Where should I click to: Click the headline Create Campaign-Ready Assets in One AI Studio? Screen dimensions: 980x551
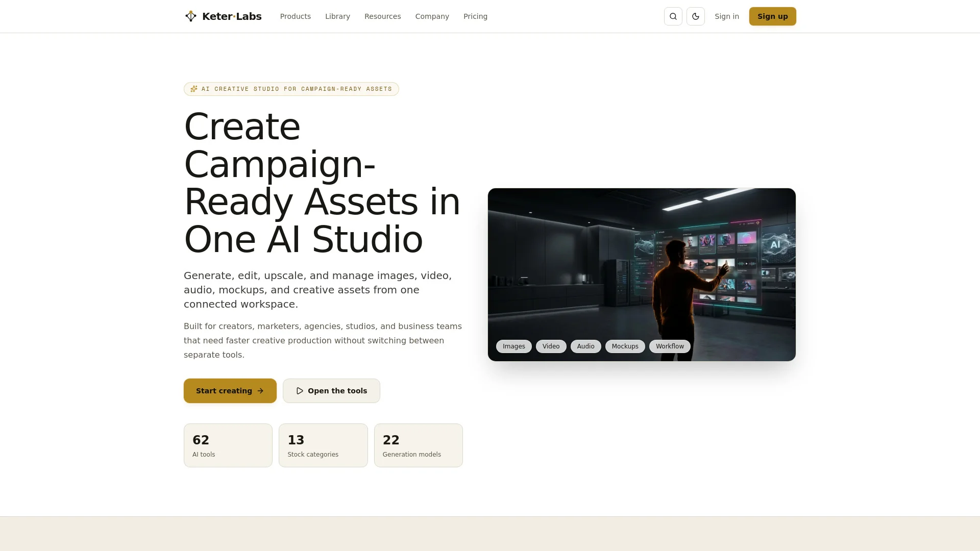(323, 183)
